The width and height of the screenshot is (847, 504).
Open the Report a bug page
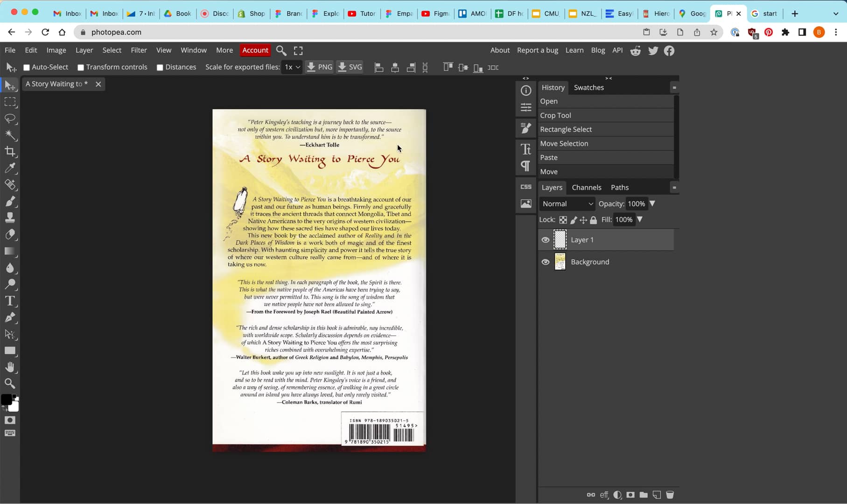pos(537,50)
